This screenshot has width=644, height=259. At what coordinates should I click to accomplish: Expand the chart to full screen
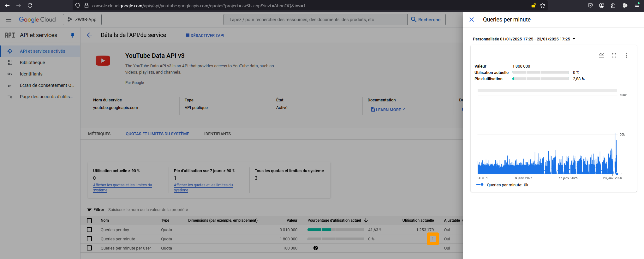pyautogui.click(x=614, y=55)
